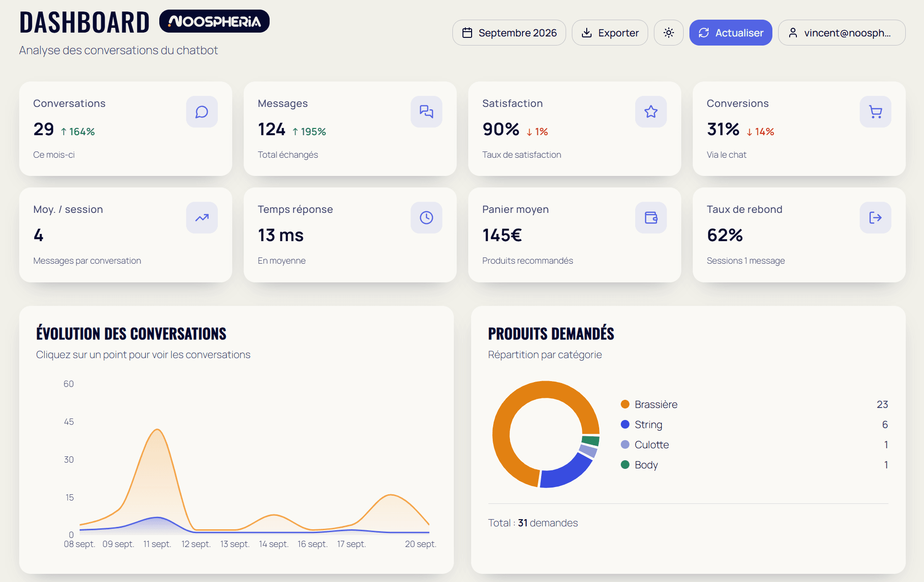Click the Brassière count value 23
Image resolution: width=924 pixels, height=582 pixels.
point(882,404)
